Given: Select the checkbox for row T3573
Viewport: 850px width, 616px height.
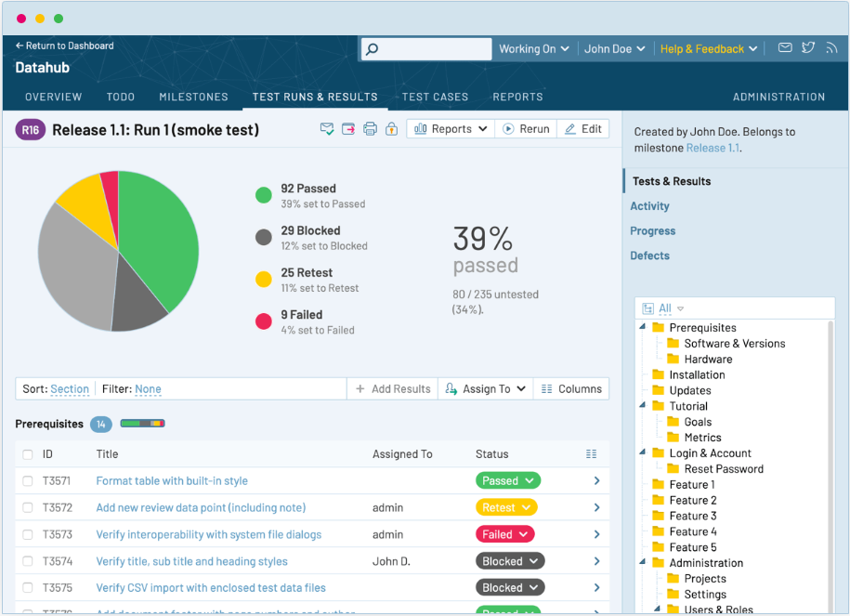Looking at the screenshot, I should coord(28,534).
